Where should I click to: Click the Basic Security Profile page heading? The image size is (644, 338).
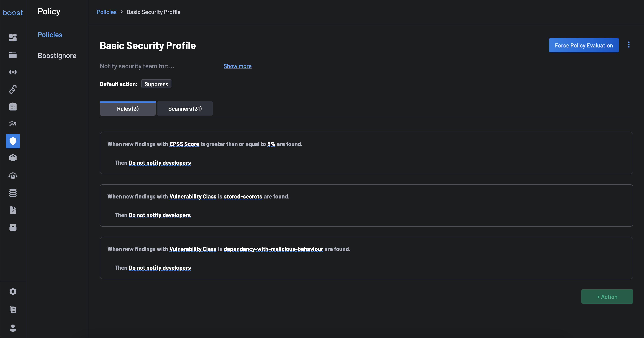click(x=148, y=46)
